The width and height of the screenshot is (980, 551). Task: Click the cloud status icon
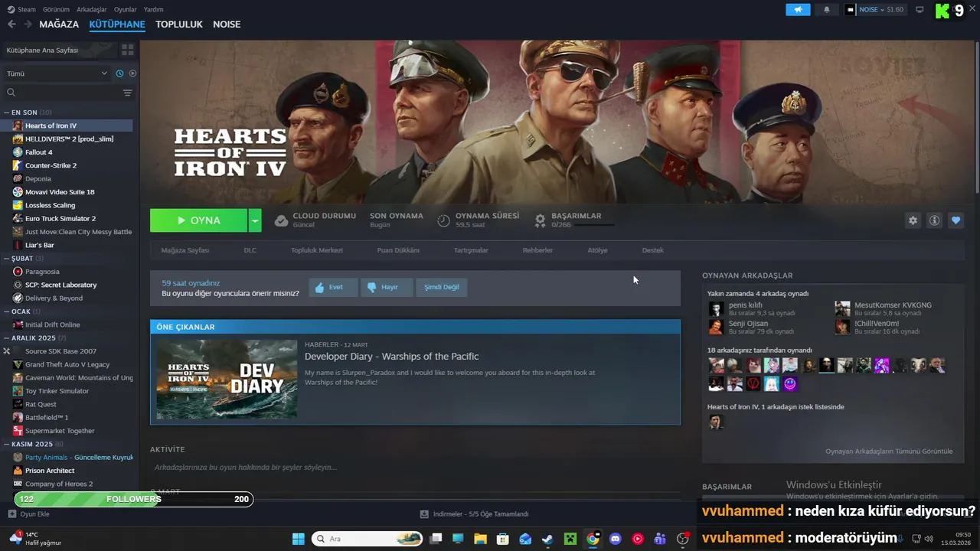click(x=281, y=220)
